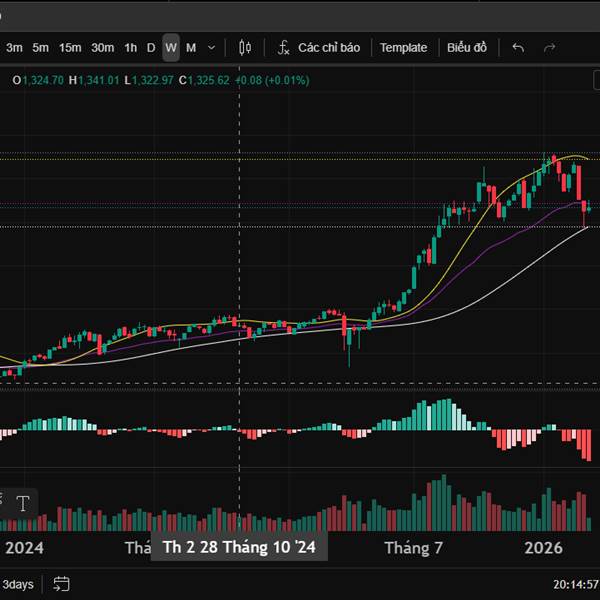The width and height of the screenshot is (600, 600).
Task: Choose the 15m timeframe
Action: point(70,47)
